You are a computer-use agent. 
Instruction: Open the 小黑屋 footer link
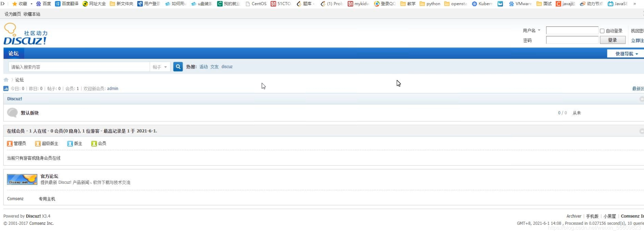tap(610, 216)
